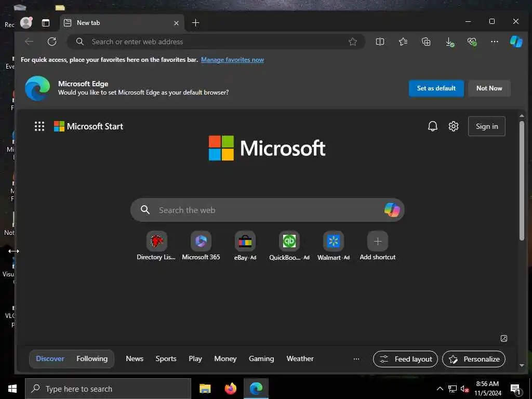532x399 pixels.
Task: Click the Sign in button
Action: click(x=486, y=126)
